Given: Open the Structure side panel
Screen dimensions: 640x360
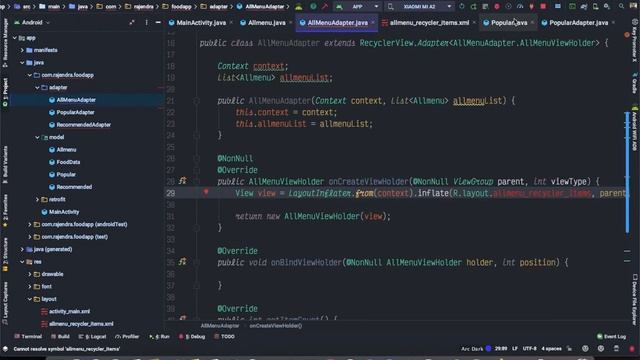Looking at the screenshot, I should coord(5,254).
